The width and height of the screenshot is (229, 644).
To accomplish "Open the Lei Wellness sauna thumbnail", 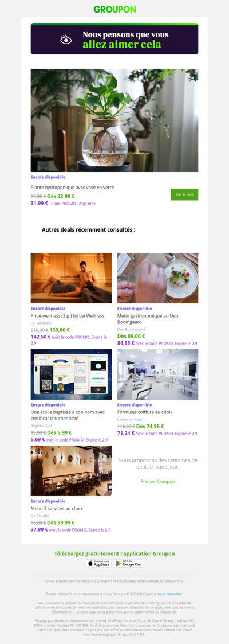I will point(72,278).
